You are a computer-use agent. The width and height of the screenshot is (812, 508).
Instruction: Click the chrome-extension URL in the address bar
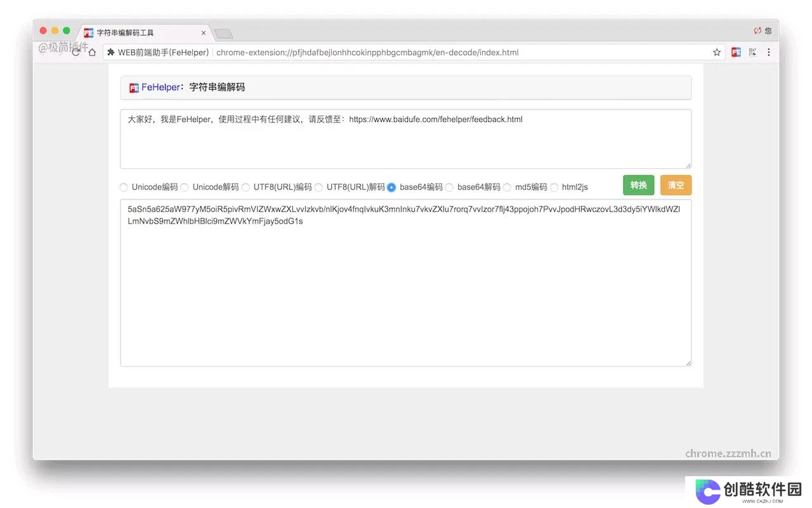[x=367, y=52]
